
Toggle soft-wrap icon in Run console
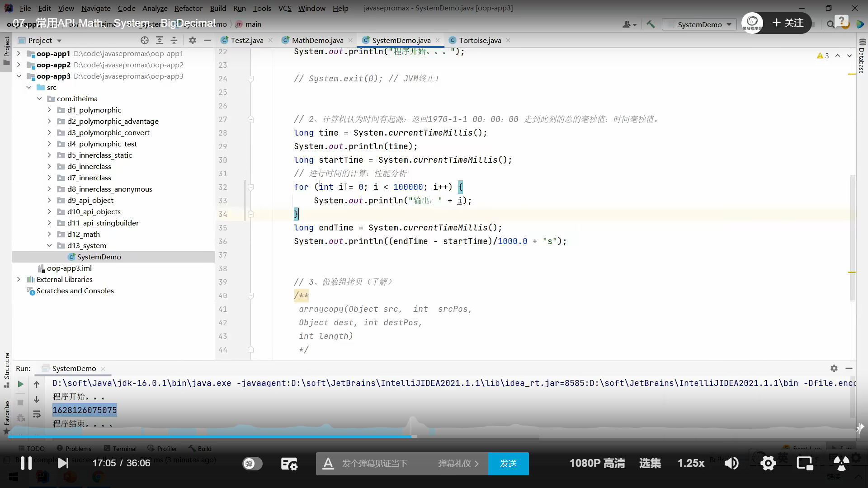(37, 414)
